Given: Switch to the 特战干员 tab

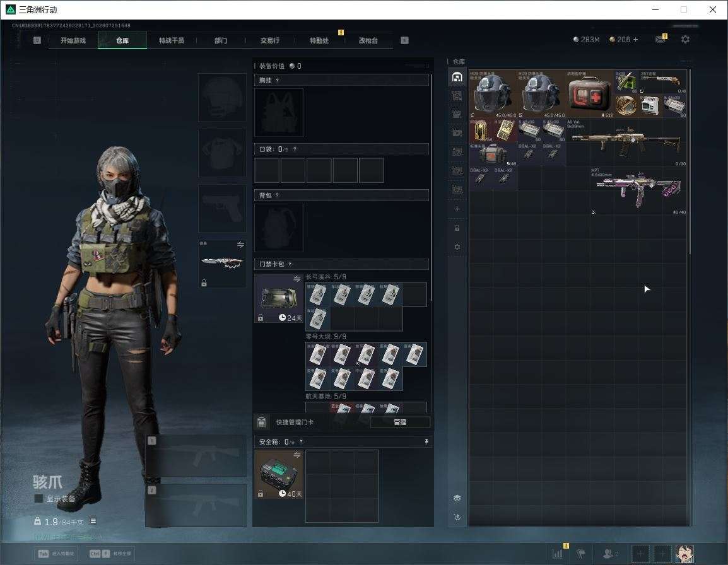Looking at the screenshot, I should click(172, 40).
